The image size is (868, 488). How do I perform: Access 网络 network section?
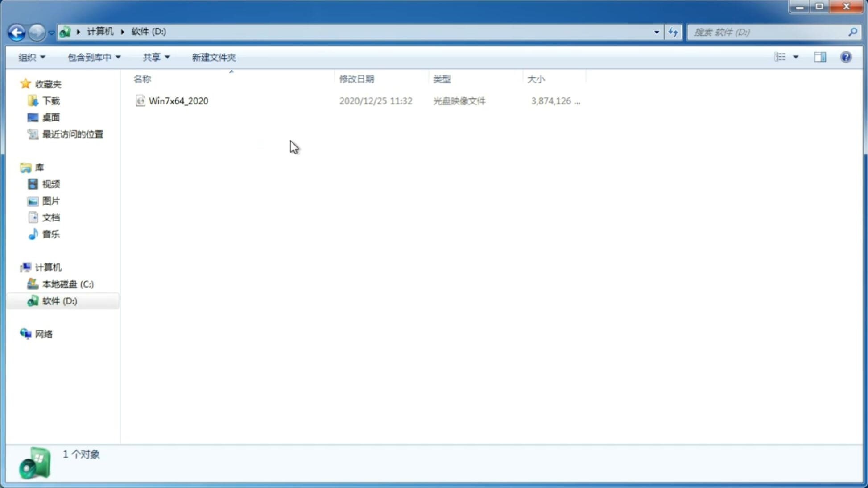click(43, 334)
